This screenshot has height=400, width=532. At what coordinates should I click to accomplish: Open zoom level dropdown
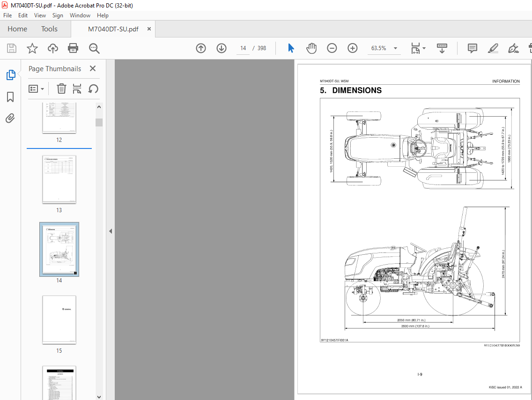[395, 48]
